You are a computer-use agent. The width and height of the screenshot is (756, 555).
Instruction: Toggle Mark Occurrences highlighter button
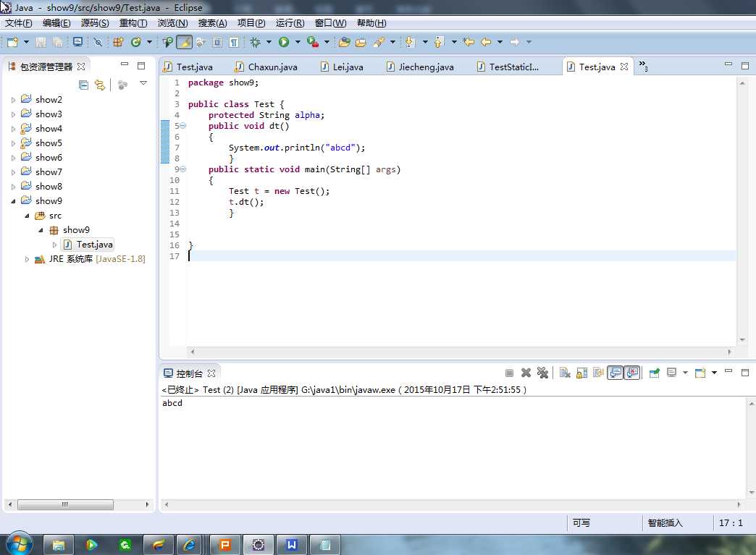click(x=184, y=43)
